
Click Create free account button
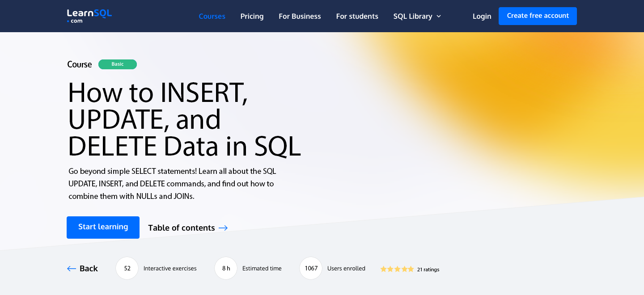pyautogui.click(x=538, y=16)
